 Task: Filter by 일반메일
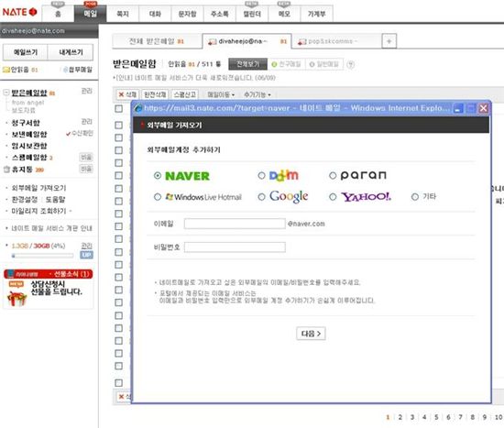pos(324,64)
